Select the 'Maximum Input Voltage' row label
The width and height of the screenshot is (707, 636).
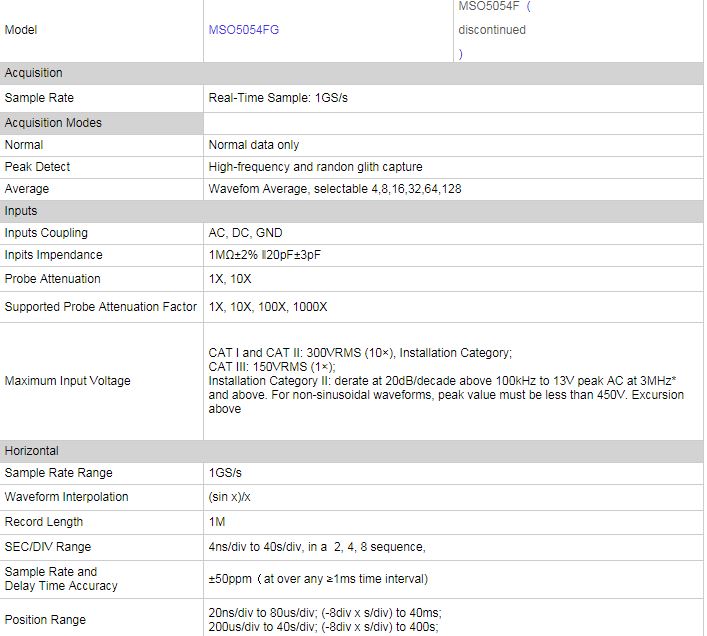(x=68, y=381)
